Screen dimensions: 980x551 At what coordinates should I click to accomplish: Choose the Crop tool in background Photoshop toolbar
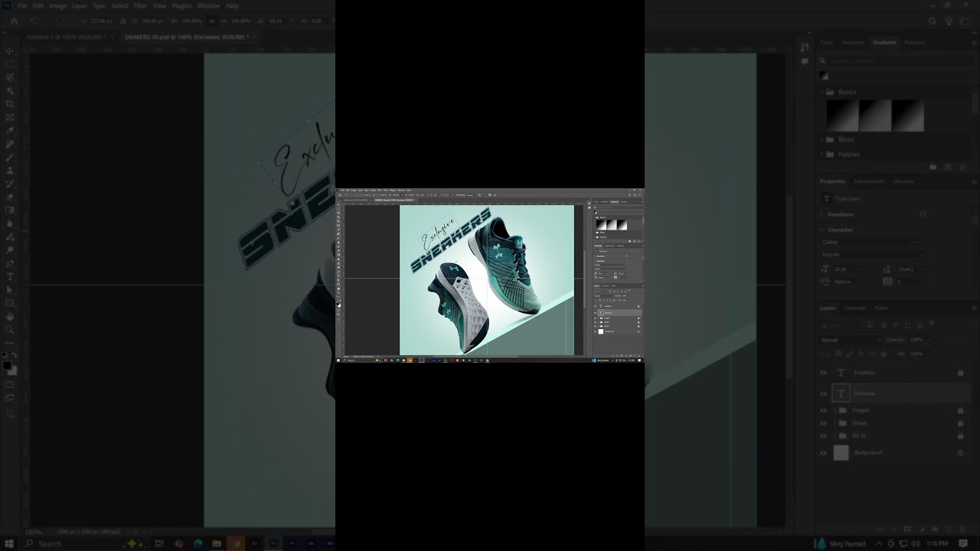point(10,104)
